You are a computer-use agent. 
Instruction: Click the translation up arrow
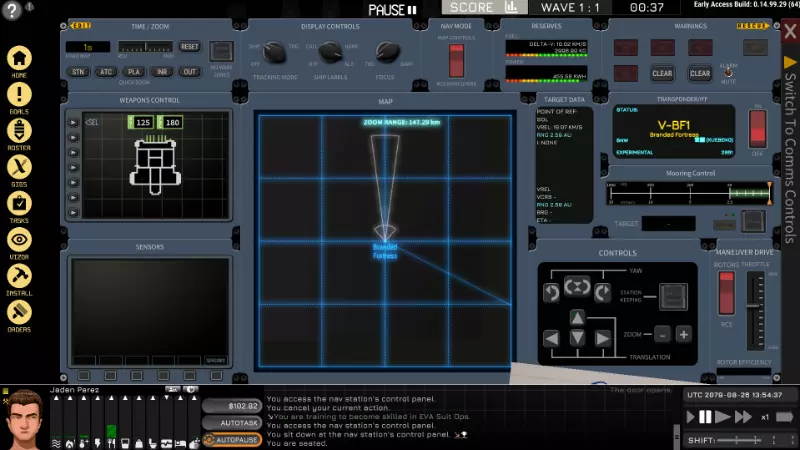pos(577,317)
